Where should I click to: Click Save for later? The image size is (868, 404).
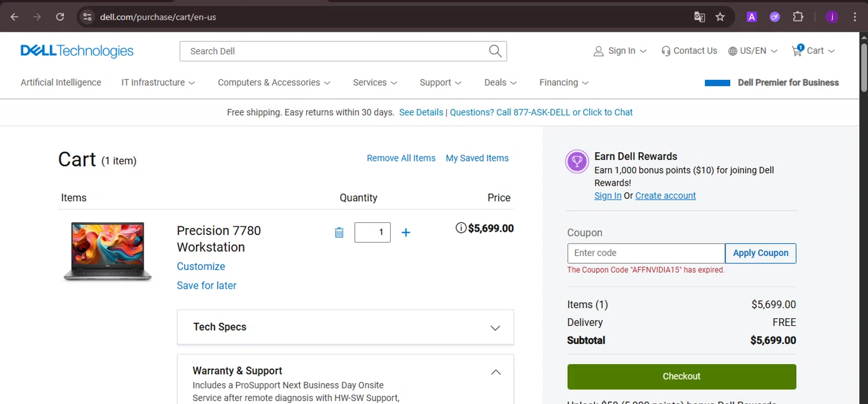[207, 285]
